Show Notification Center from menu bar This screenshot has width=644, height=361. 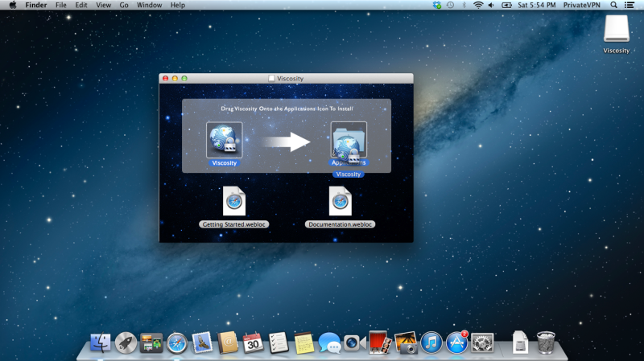630,5
